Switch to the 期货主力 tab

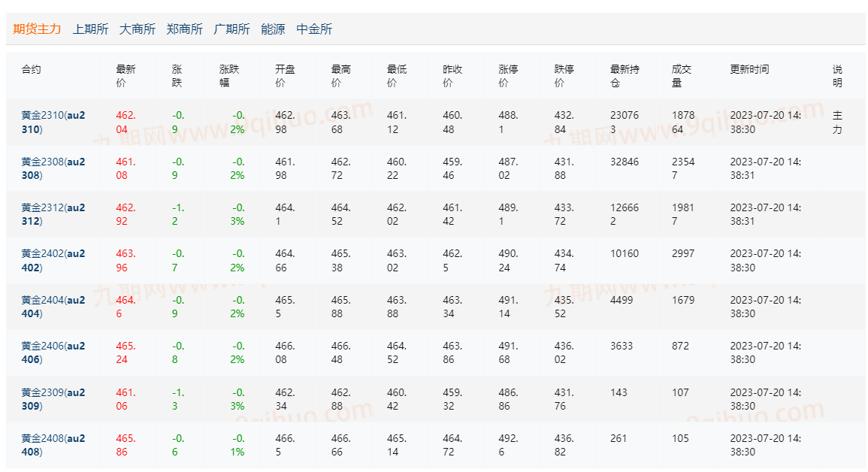(37, 29)
